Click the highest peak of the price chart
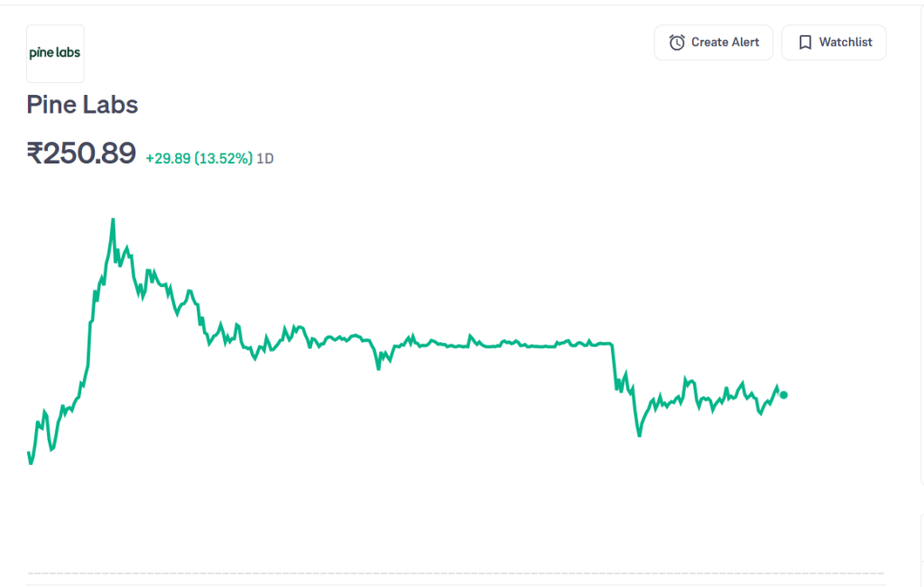The width and height of the screenshot is (924, 587). pos(113,219)
